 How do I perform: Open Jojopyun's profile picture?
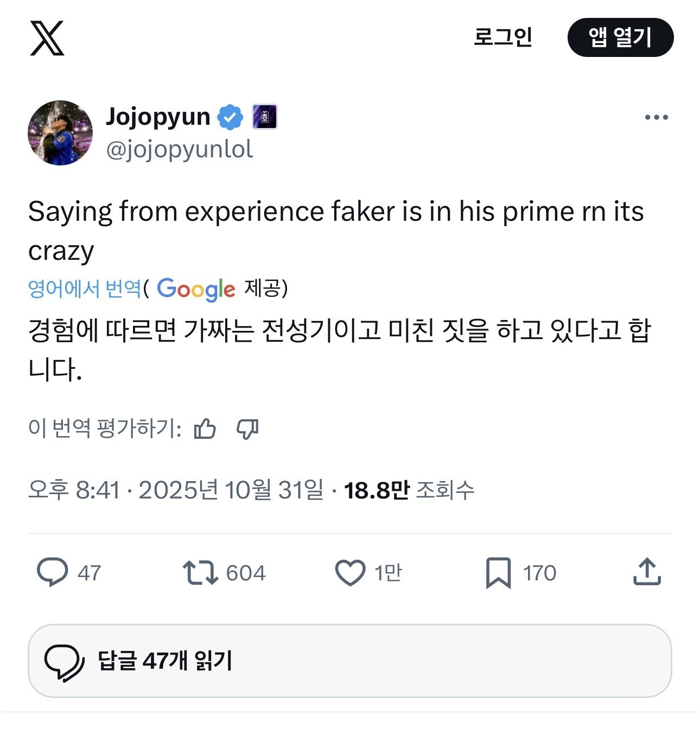coord(60,133)
